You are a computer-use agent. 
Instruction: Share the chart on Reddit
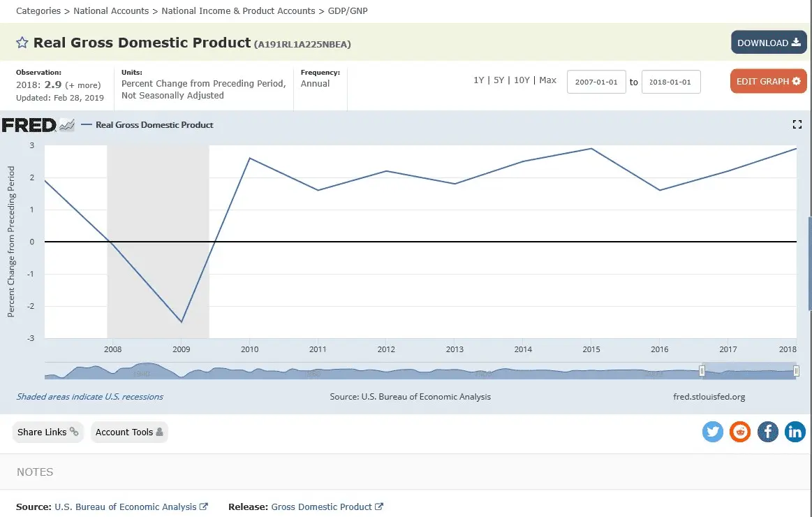point(740,432)
